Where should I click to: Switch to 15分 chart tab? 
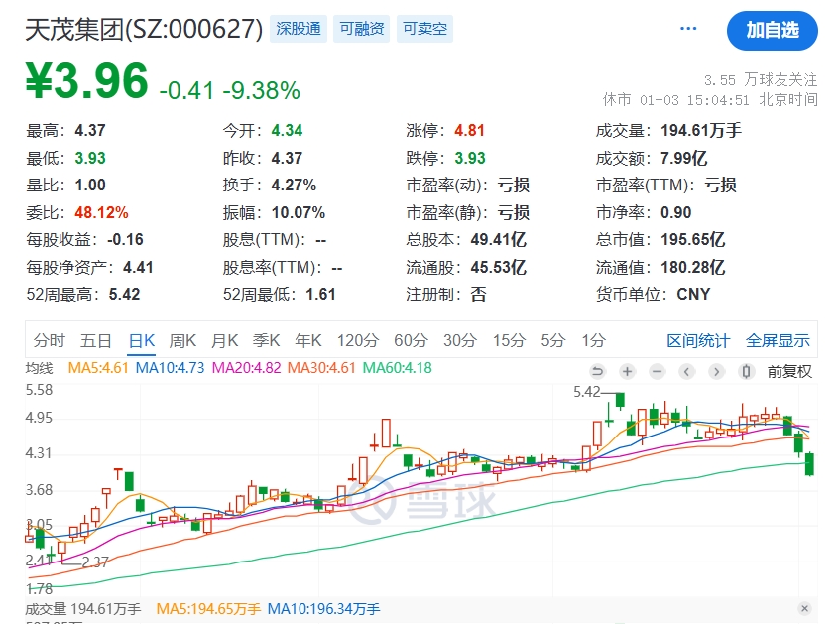click(x=509, y=340)
